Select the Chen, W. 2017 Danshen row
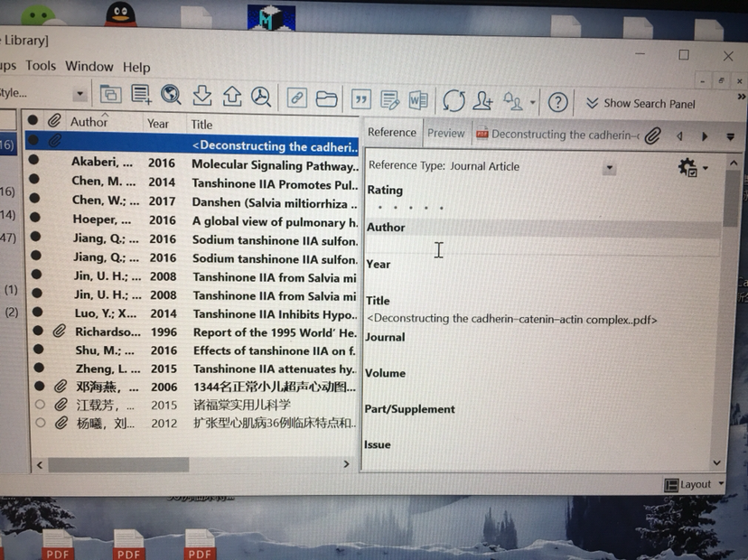The width and height of the screenshot is (748, 560). [194, 201]
